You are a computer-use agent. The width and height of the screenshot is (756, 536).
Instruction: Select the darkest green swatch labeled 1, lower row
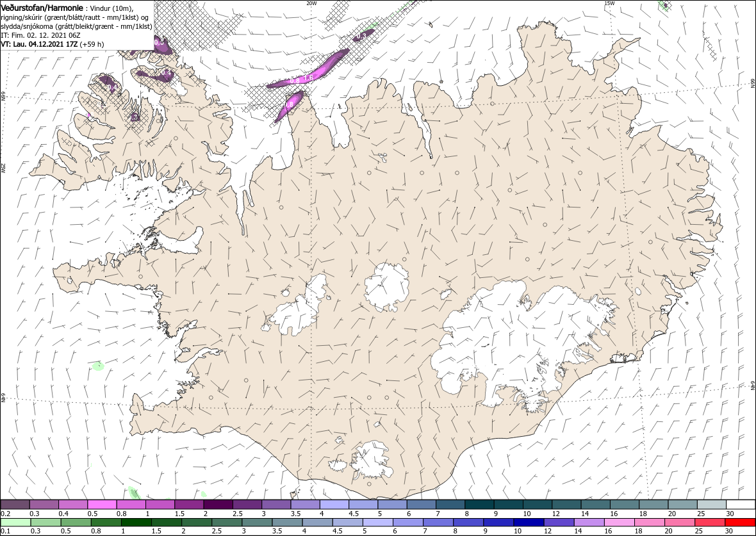[x=136, y=523]
